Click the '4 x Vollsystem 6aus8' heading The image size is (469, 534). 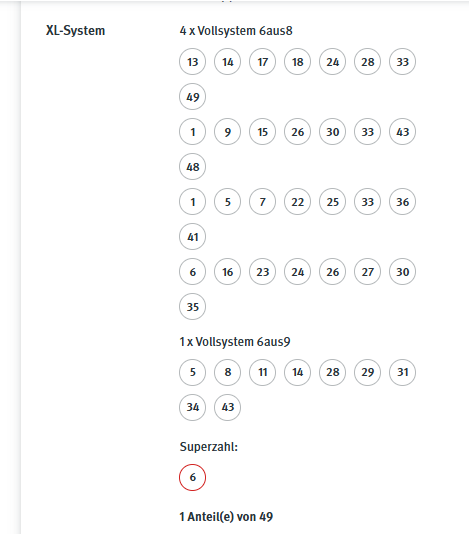pos(236,31)
